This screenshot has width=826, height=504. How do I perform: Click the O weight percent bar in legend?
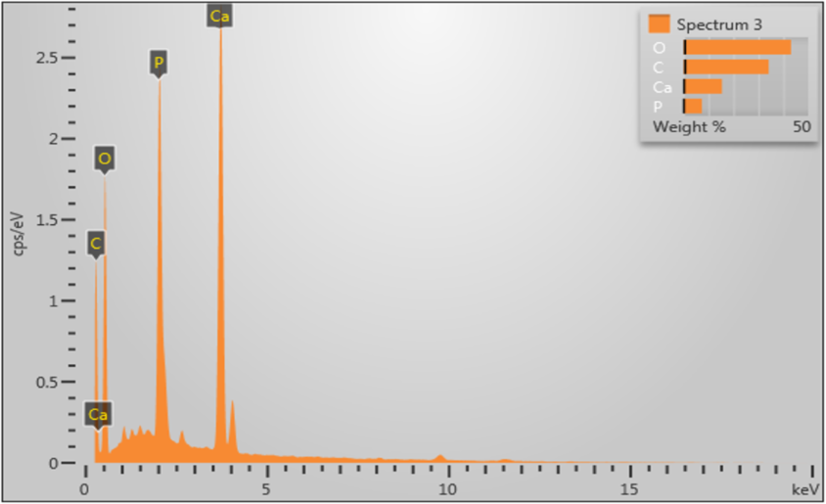tap(737, 47)
